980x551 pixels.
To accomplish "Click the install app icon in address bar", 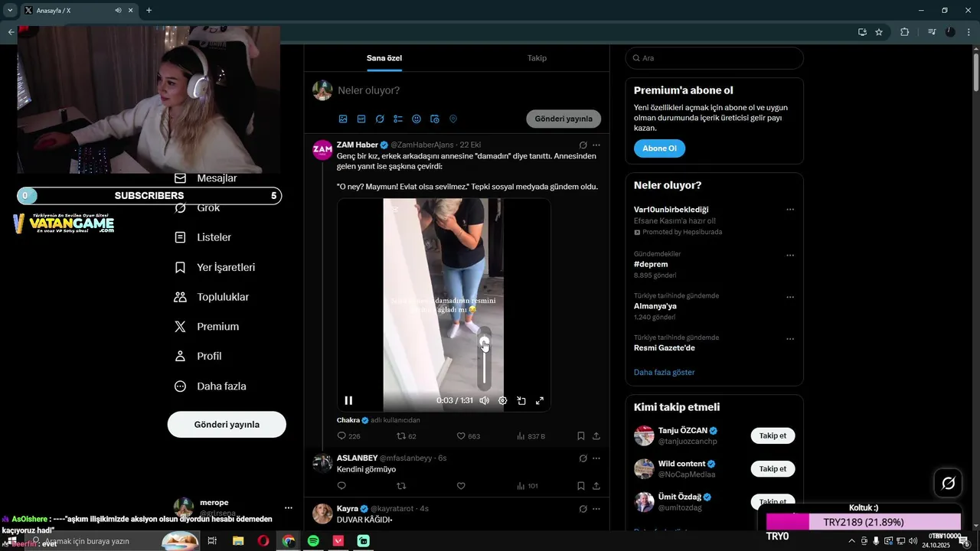I will point(862,32).
